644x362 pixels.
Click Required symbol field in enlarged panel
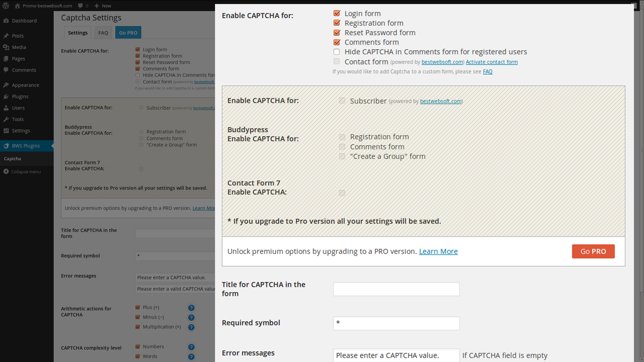396,323
